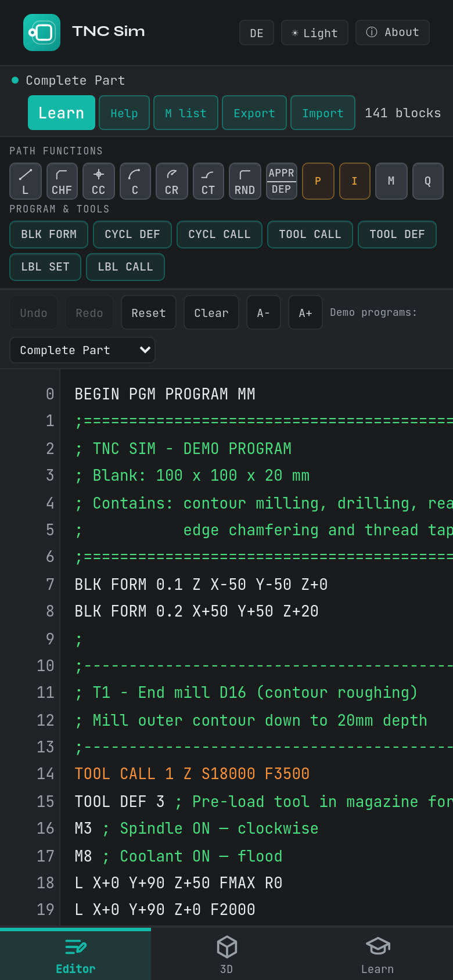Open the APPR DEP approach/depart function
This screenshot has width=453, height=980.
pos(282,181)
